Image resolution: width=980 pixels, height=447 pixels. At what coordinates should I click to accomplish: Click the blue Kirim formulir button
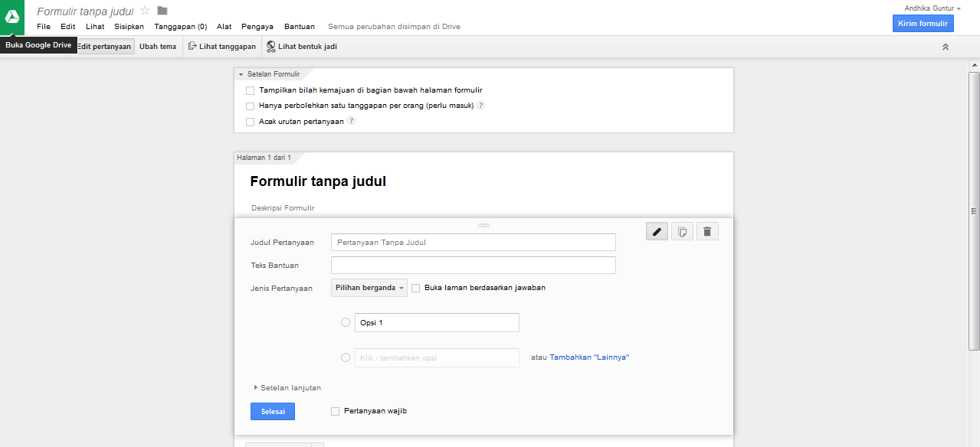click(923, 23)
